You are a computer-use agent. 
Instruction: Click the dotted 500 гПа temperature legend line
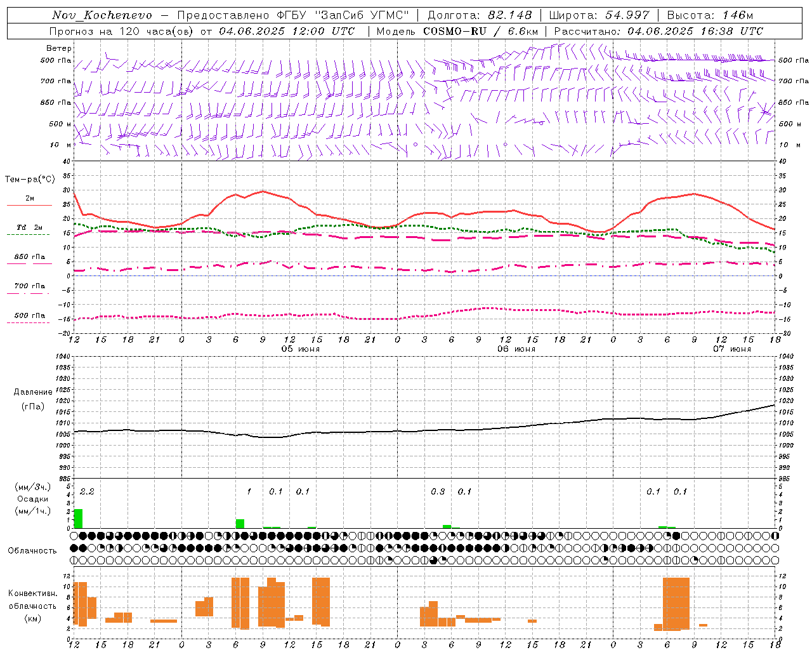point(29,322)
